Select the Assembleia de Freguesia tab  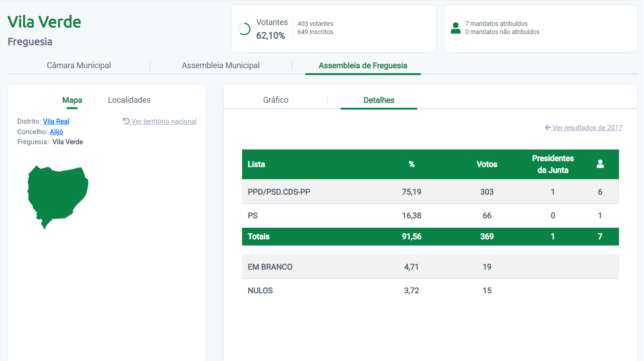362,65
